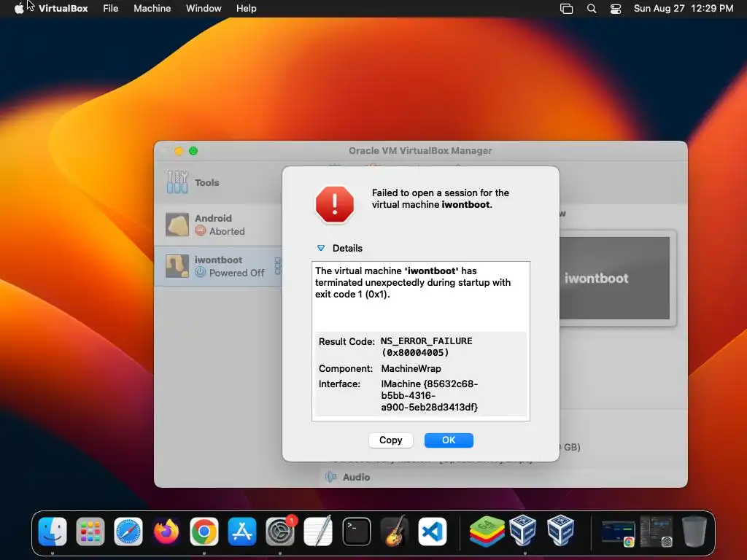The width and height of the screenshot is (747, 560).
Task: Click the iwontboot Powered Off status icon
Action: click(x=201, y=273)
